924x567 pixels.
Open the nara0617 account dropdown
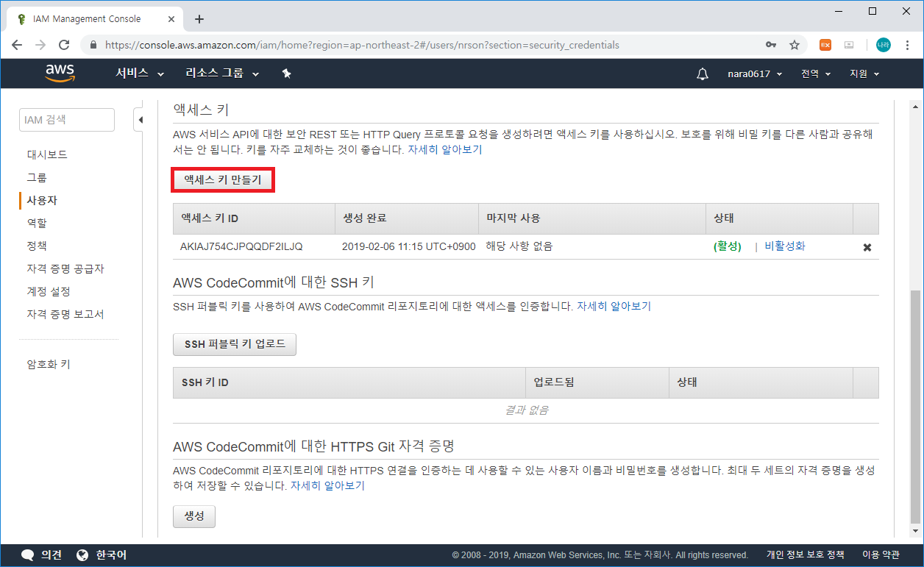(755, 74)
